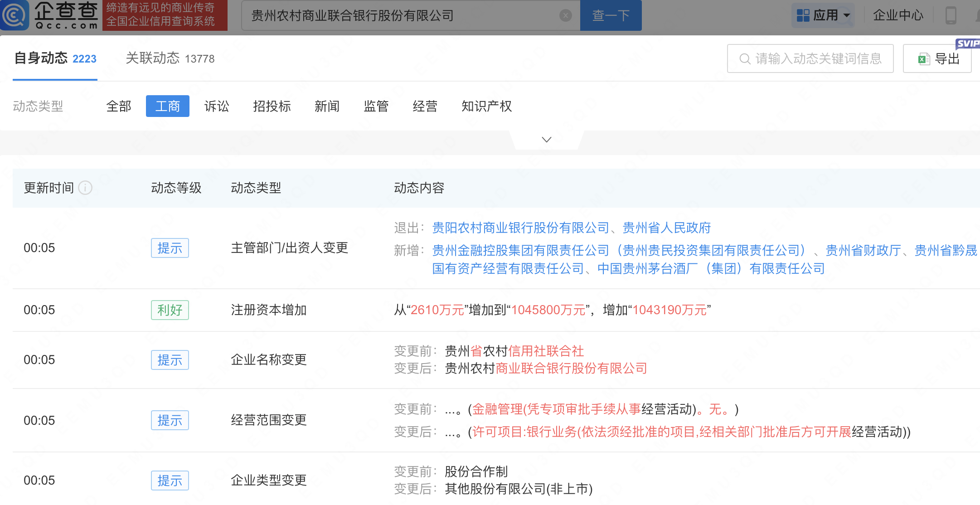Open the 应用 apps grid icon
Screen dimensions: 980x505
(803, 15)
